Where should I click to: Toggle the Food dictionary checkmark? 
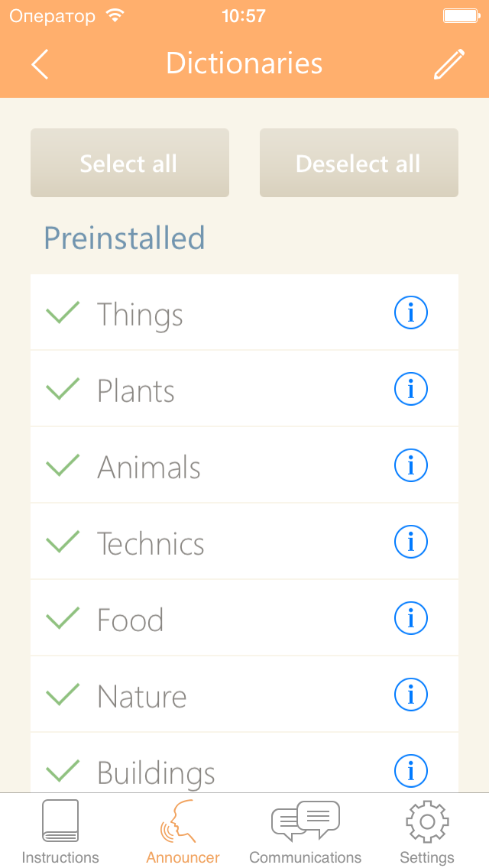[x=63, y=617]
